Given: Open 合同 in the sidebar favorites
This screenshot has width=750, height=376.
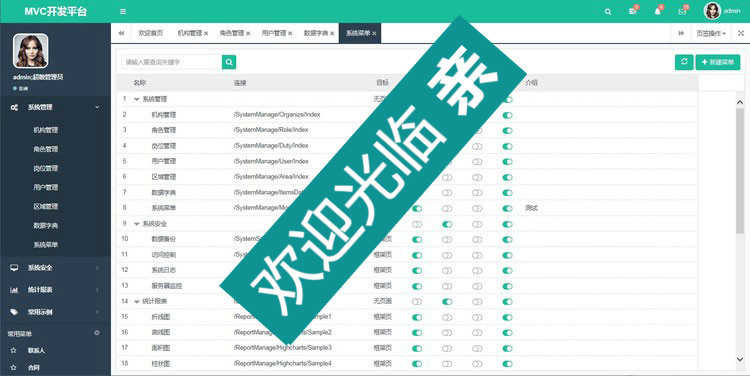Looking at the screenshot, I should click(33, 368).
